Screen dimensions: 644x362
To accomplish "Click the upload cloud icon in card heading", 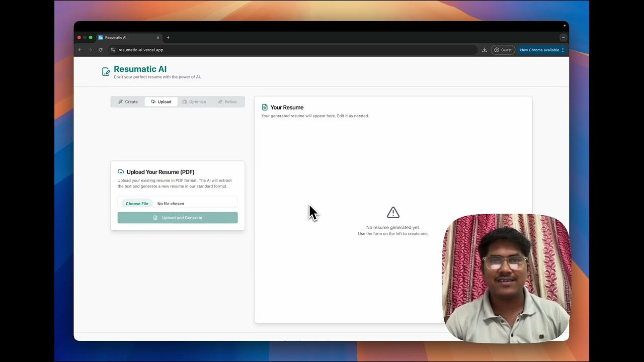I will pos(121,172).
